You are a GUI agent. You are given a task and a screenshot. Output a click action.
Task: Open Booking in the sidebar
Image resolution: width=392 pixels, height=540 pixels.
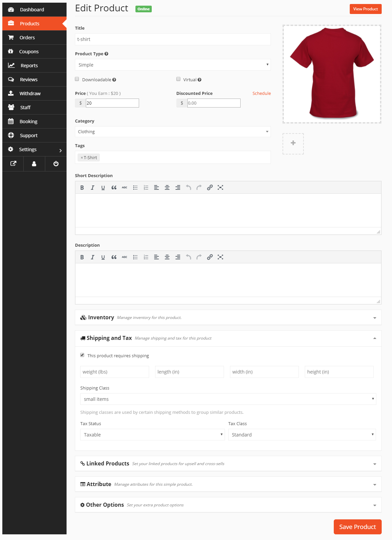(35, 122)
